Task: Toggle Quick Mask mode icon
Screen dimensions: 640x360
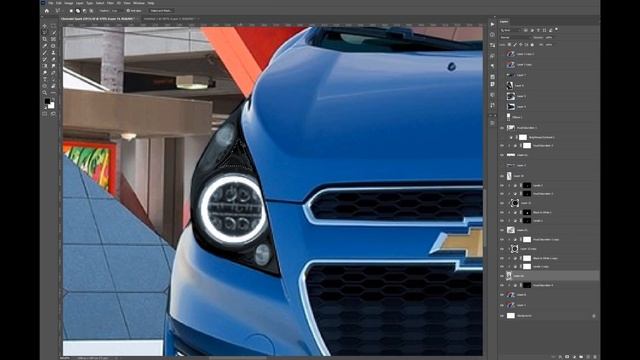Action: click(44, 114)
